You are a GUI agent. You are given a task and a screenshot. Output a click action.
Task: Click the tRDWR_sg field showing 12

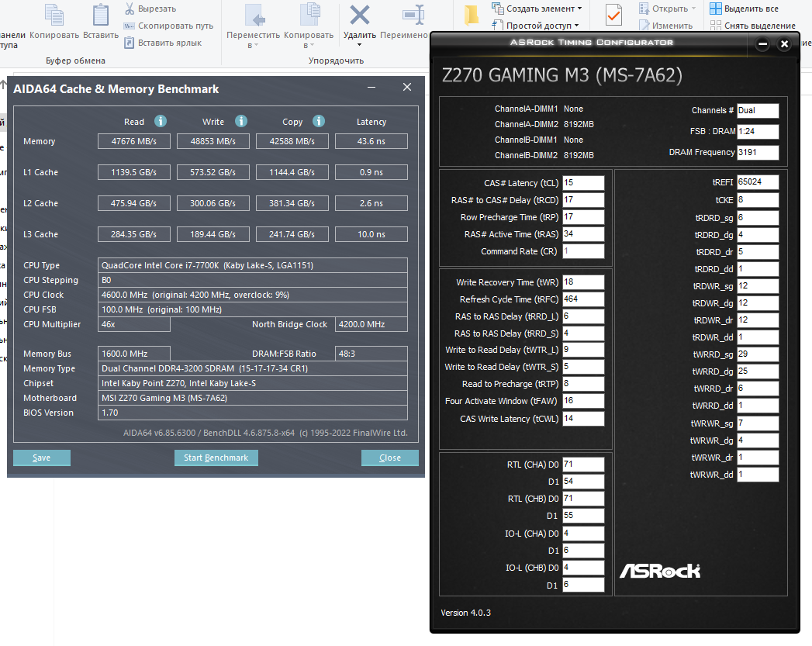(x=758, y=285)
